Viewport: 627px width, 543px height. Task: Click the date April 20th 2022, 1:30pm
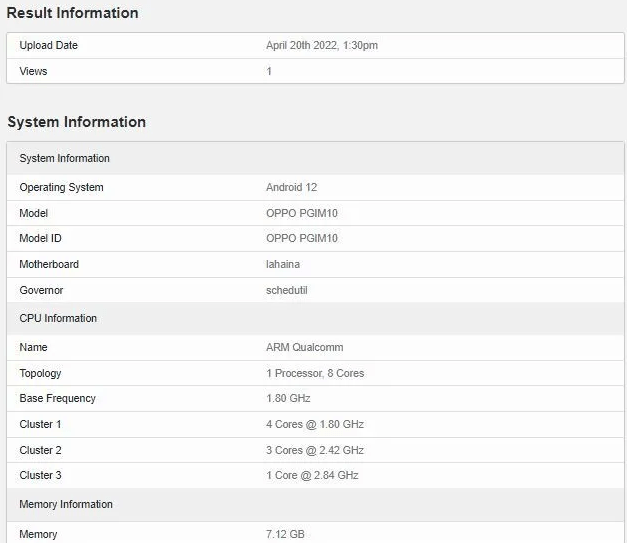[322, 45]
